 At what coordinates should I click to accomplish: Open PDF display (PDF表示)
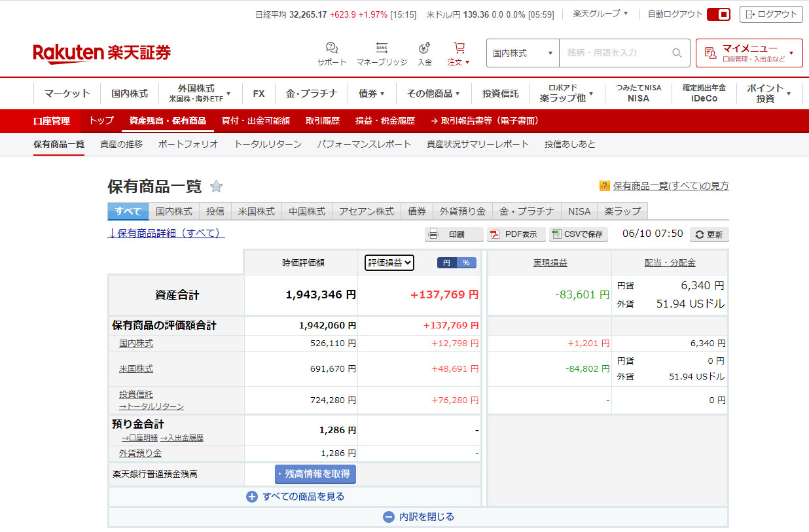[516, 234]
